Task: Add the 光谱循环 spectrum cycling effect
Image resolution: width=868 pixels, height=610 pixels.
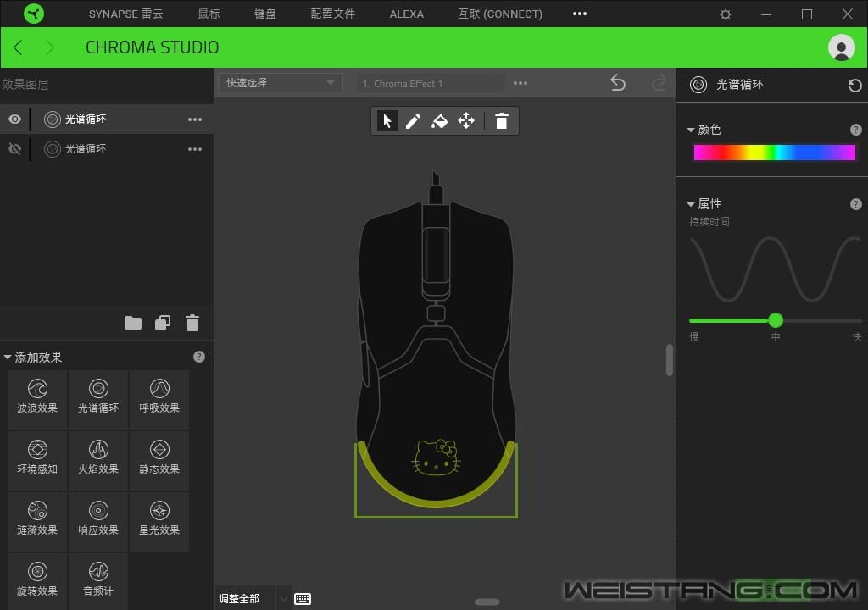Action: (98, 400)
